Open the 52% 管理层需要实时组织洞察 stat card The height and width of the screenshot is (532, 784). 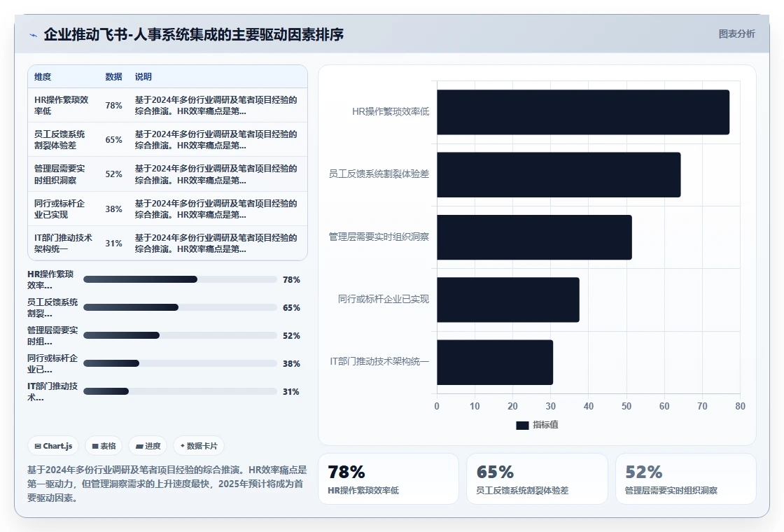[685, 479]
